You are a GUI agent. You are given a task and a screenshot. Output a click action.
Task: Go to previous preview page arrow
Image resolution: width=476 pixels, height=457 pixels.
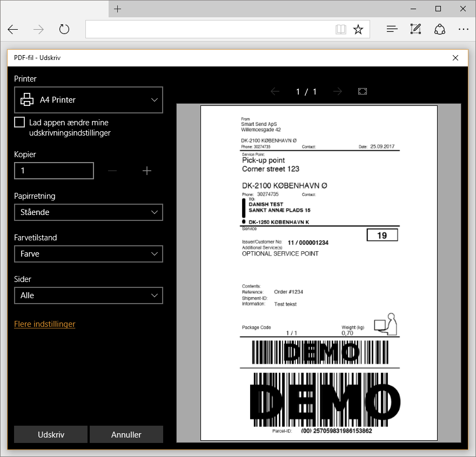[275, 91]
